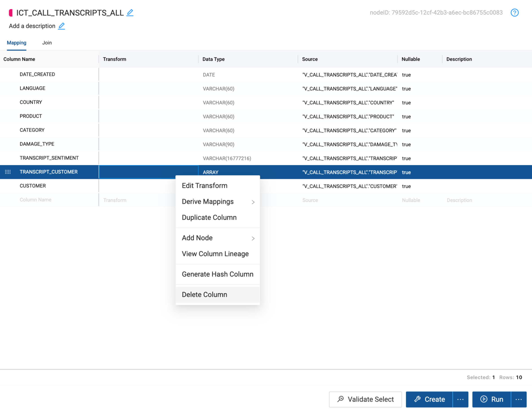The height and width of the screenshot is (411, 532).
Task: Choose Edit Transform from context menu
Action: tap(204, 186)
